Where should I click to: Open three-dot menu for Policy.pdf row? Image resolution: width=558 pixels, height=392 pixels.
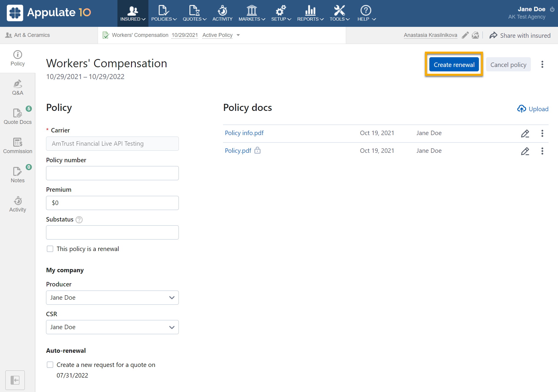pos(542,151)
